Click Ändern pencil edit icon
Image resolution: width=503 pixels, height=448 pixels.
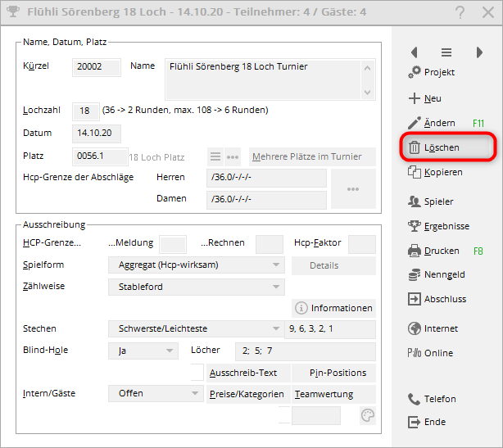click(415, 123)
